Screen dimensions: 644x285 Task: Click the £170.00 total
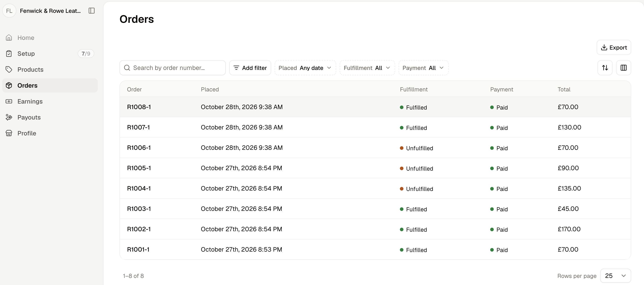click(x=569, y=229)
